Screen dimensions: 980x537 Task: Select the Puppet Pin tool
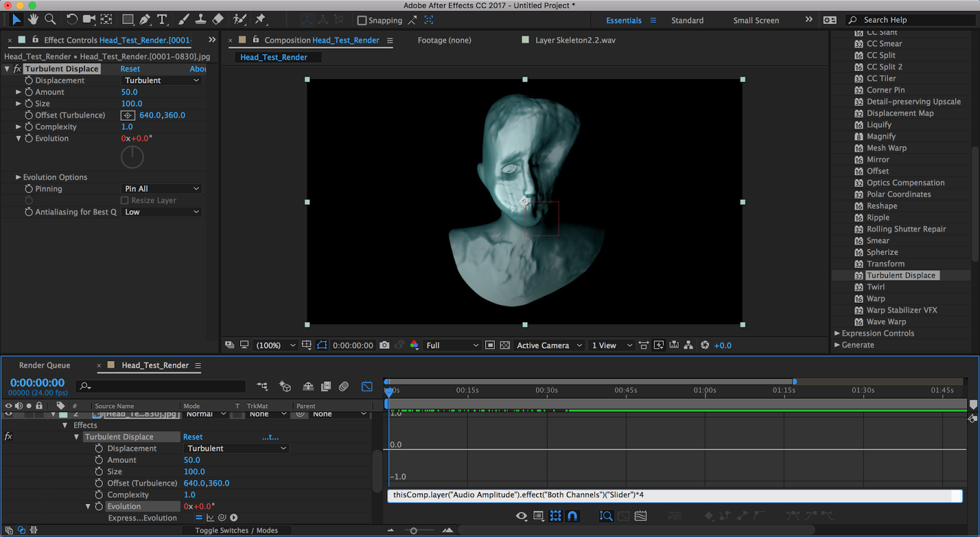[x=260, y=20]
